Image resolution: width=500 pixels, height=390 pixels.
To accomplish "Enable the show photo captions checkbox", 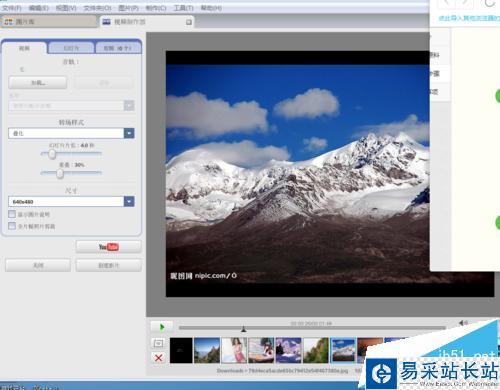I will pyautogui.click(x=12, y=214).
